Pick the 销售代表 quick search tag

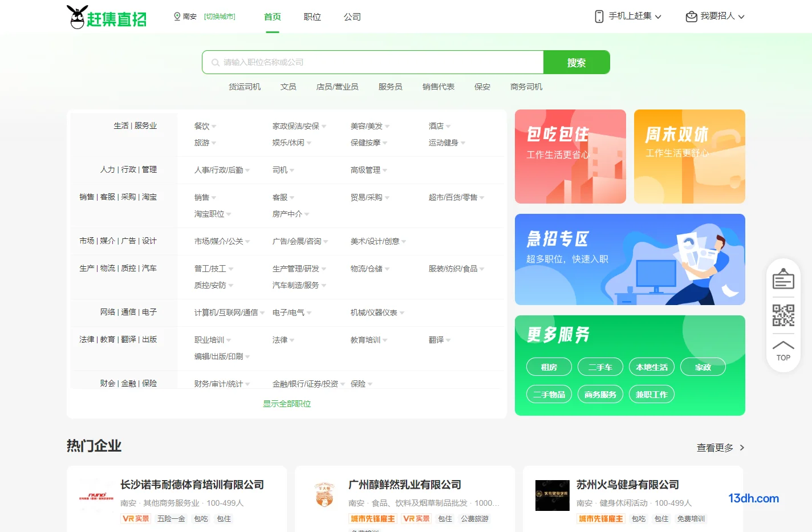pyautogui.click(x=439, y=87)
